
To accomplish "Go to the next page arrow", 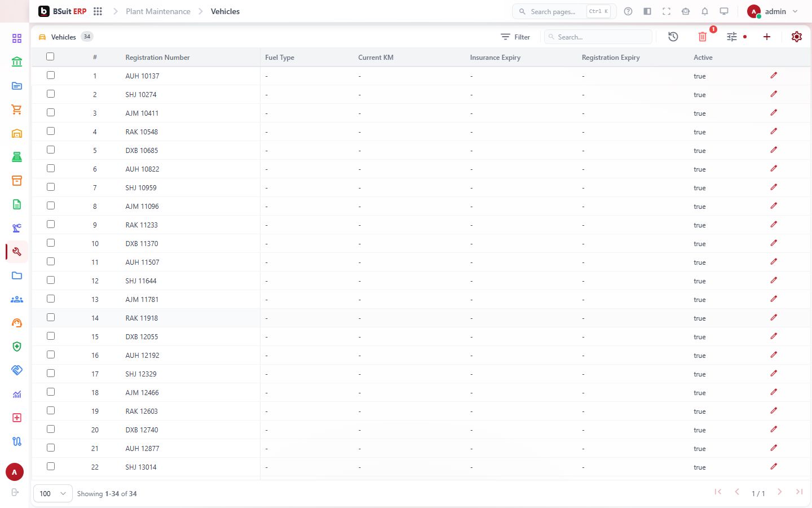I will (x=780, y=492).
